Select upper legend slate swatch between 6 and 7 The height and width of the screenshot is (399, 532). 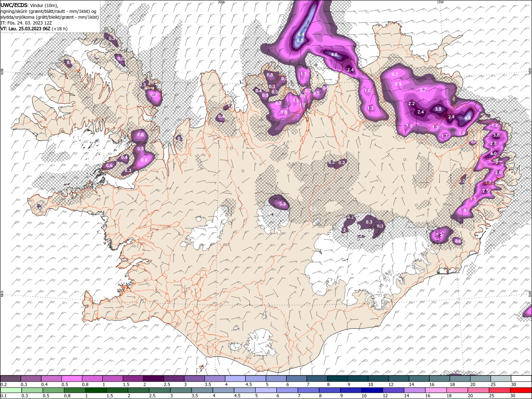point(297,379)
